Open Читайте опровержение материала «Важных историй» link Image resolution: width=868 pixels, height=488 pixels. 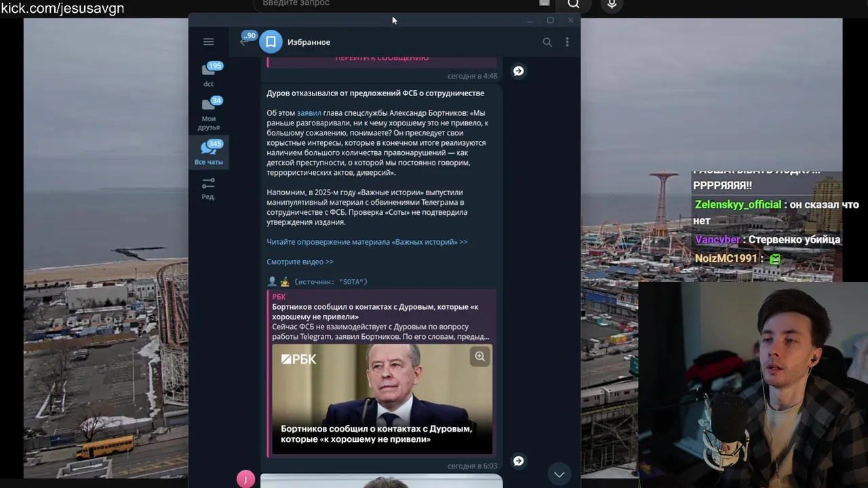click(x=367, y=242)
